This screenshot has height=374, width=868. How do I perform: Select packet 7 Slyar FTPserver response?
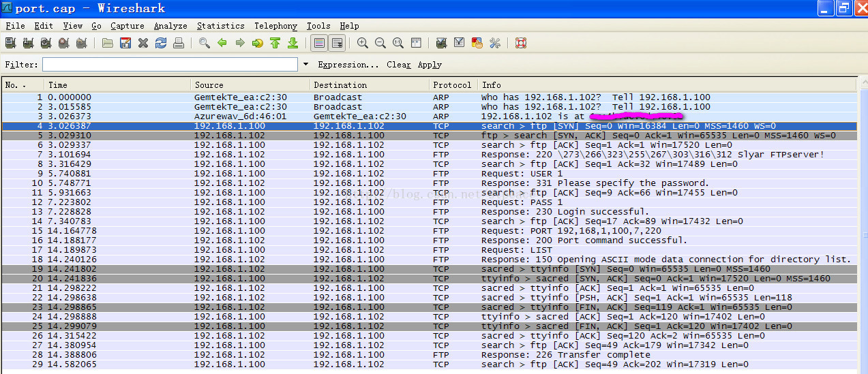pos(429,155)
